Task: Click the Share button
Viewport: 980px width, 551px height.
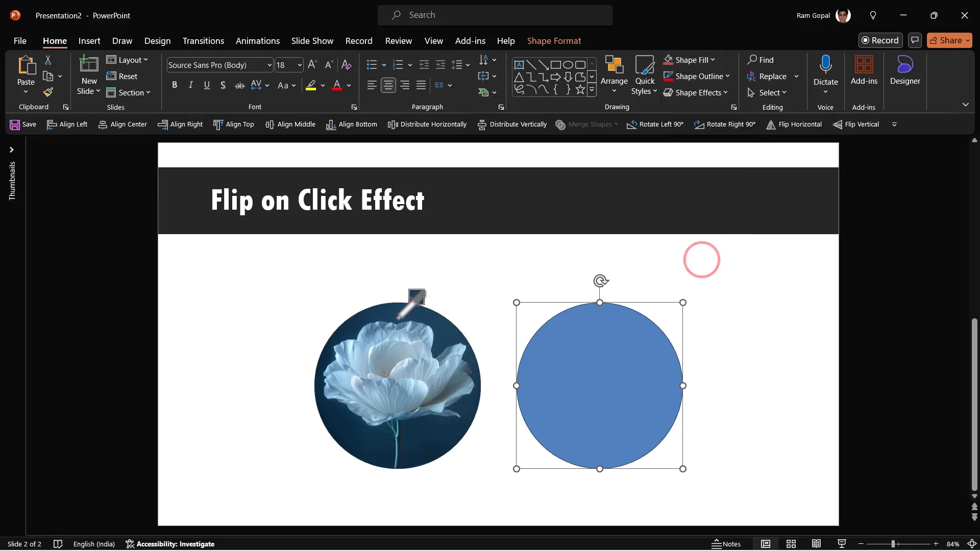Action: pyautogui.click(x=949, y=40)
